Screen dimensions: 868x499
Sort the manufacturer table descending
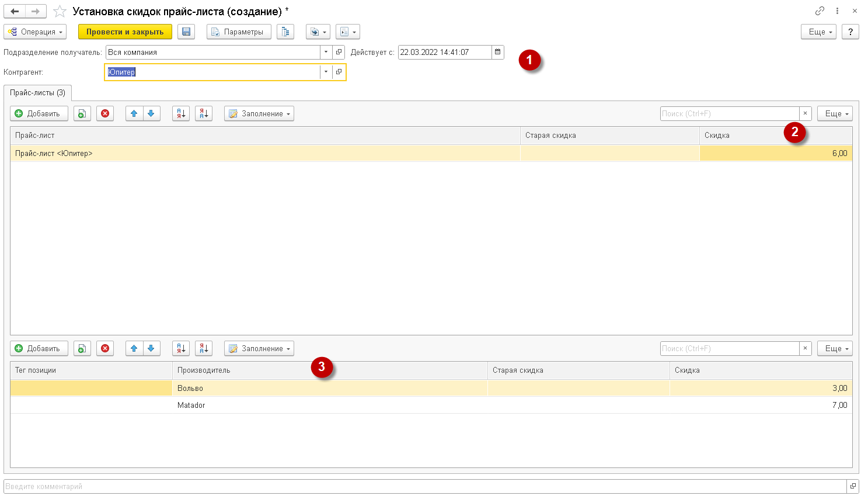tap(204, 348)
